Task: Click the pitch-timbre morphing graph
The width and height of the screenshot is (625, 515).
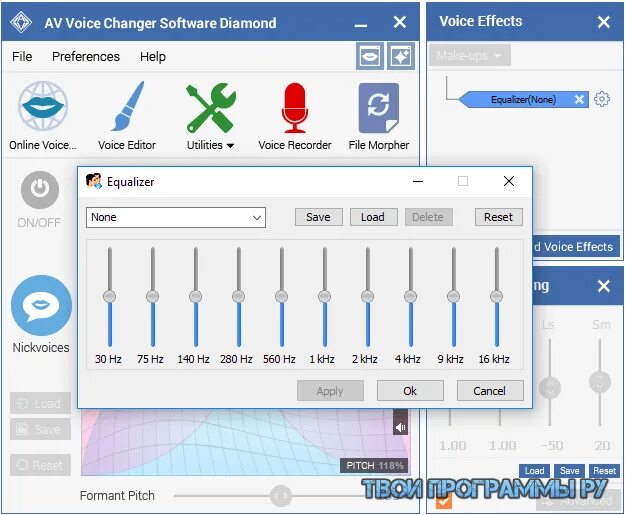Action: tap(245, 442)
